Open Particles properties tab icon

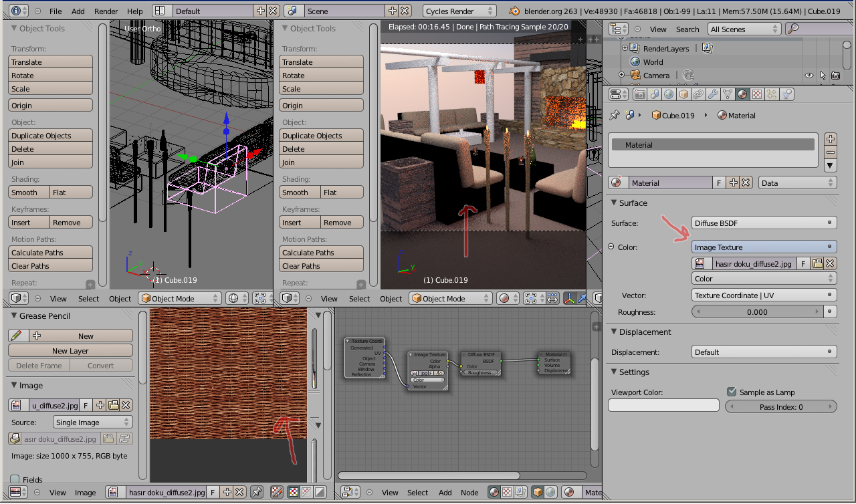pyautogui.click(x=772, y=94)
